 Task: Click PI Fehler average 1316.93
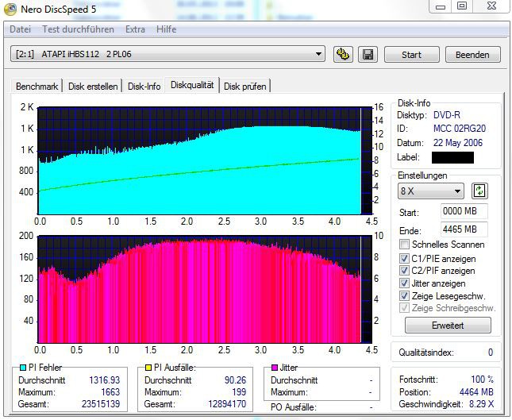pos(105,380)
